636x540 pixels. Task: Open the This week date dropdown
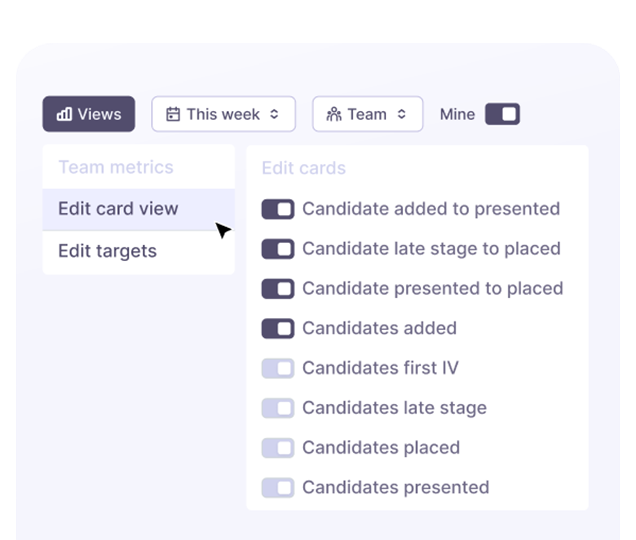tap(223, 114)
